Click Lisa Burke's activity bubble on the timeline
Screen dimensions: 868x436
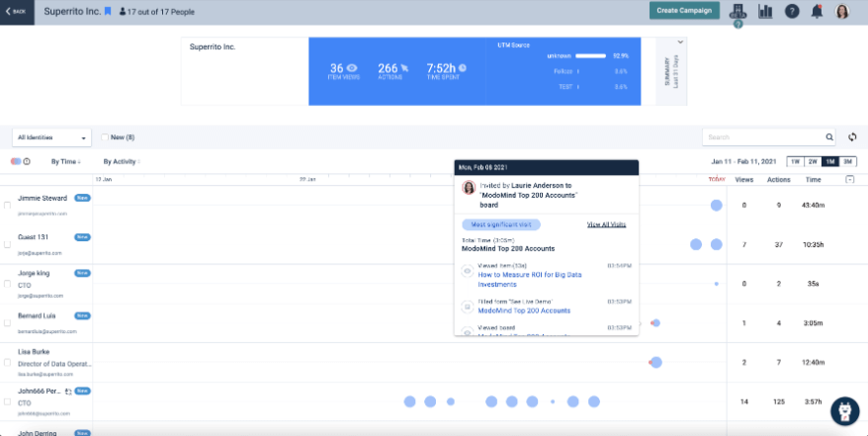[656, 363]
